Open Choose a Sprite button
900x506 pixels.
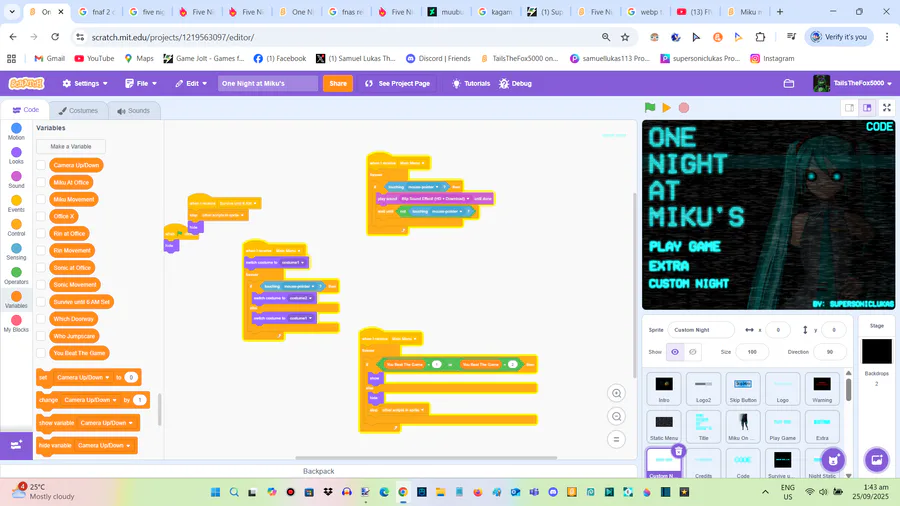coord(833,460)
